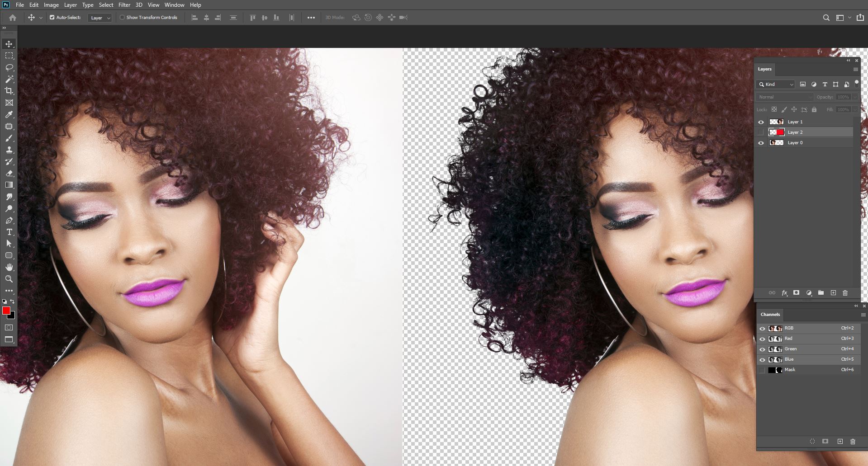Expand the toolbox with the double-arrow
Viewport: 868px width, 466px height.
point(4,28)
